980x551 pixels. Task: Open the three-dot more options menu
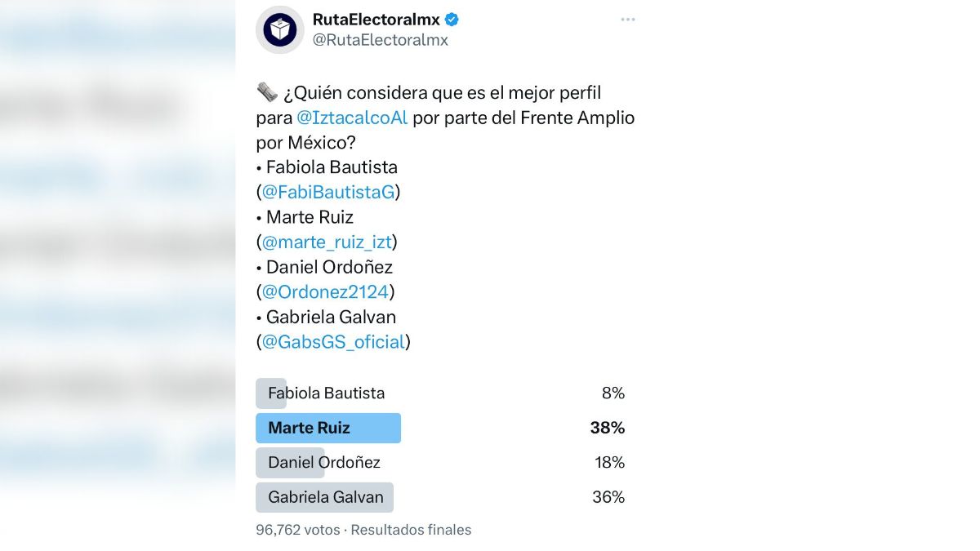(627, 20)
